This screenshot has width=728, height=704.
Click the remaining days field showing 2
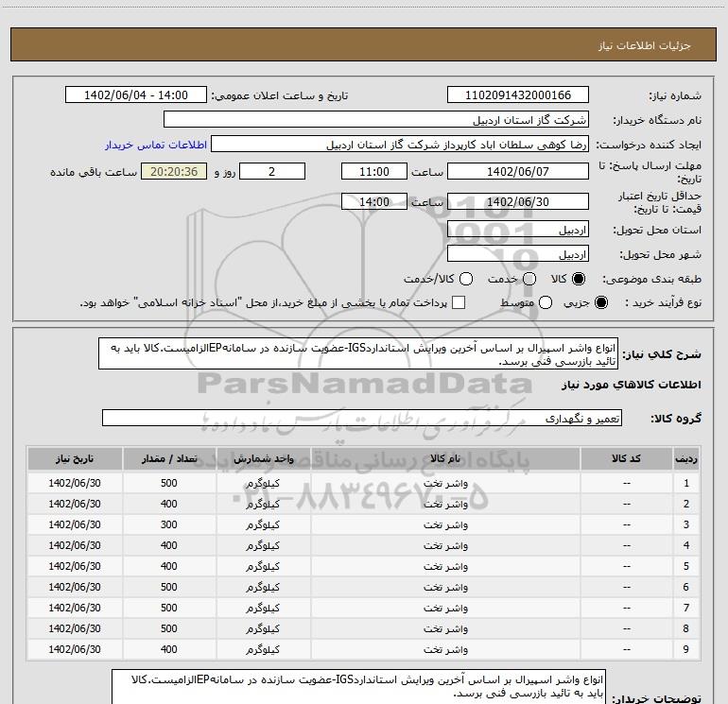coord(272,171)
